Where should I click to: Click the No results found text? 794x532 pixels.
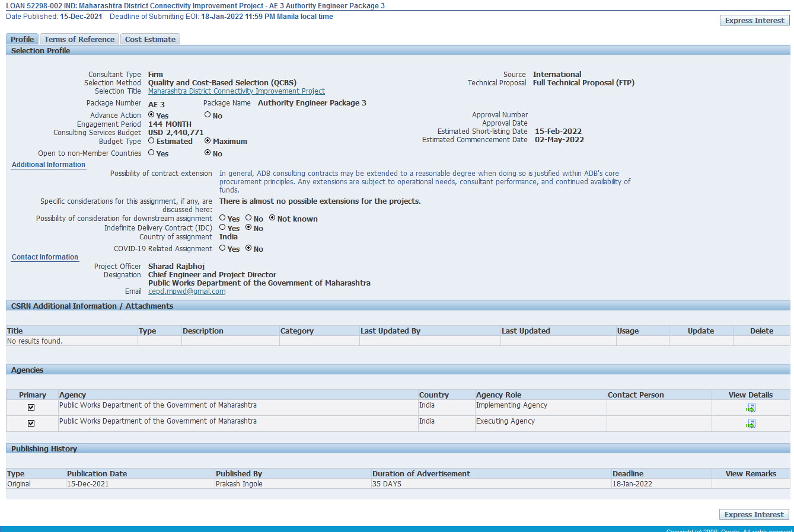click(x=35, y=341)
